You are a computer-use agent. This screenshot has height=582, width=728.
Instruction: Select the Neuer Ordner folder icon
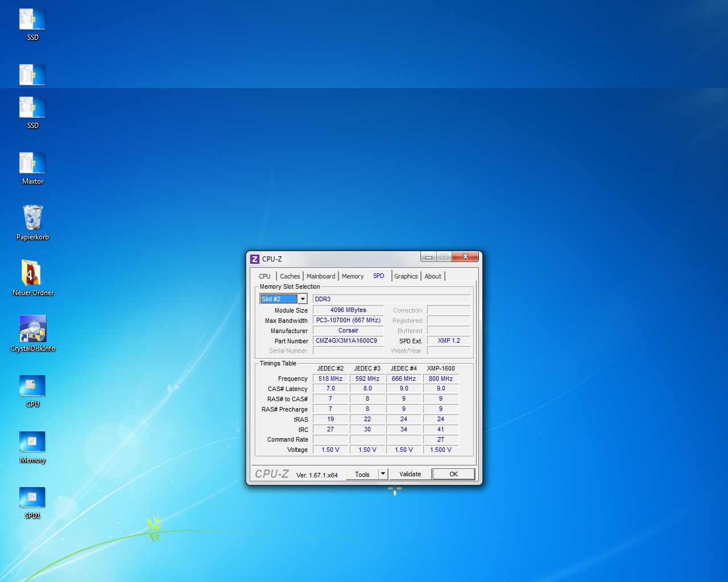tap(32, 278)
